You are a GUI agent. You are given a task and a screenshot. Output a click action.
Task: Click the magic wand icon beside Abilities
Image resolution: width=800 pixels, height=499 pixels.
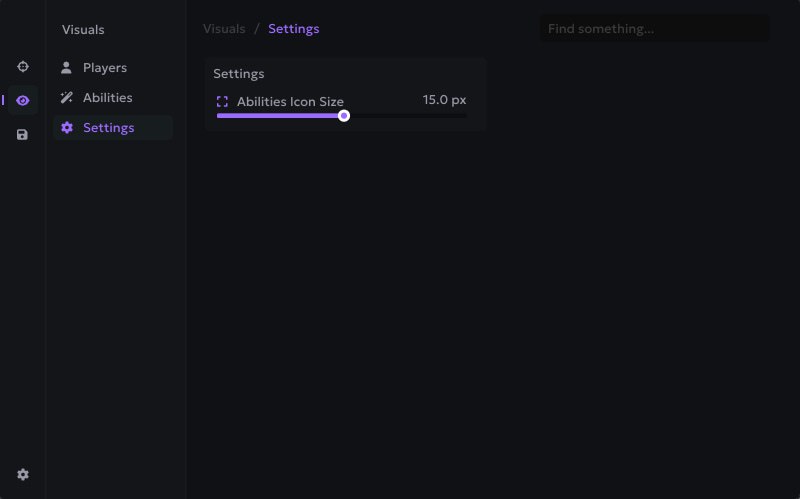[x=67, y=98]
